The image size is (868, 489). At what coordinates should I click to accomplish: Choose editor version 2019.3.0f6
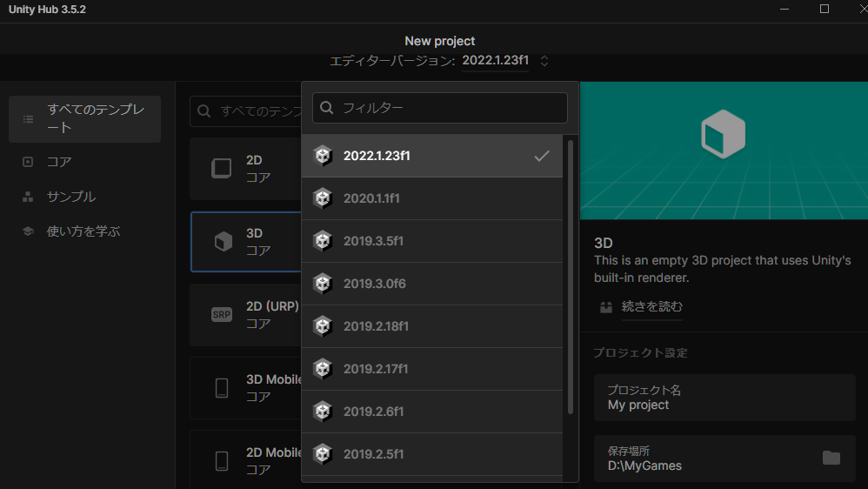(x=431, y=284)
